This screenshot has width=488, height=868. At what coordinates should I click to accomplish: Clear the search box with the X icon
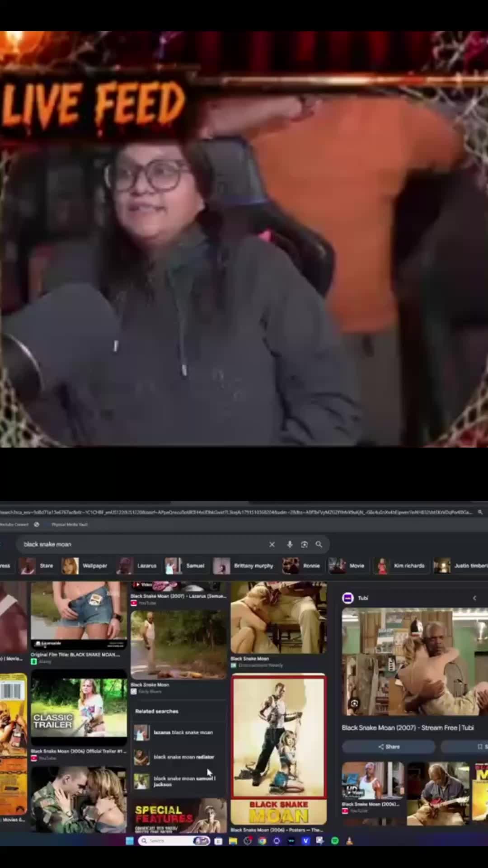(x=272, y=544)
